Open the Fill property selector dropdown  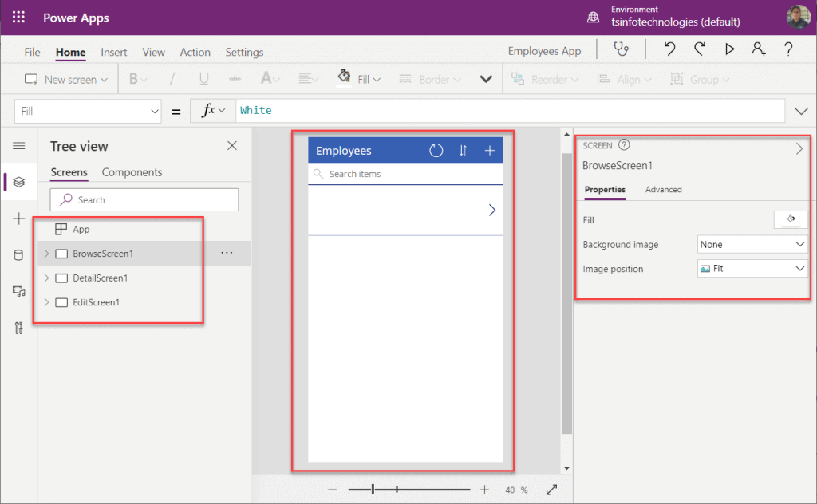click(x=88, y=111)
